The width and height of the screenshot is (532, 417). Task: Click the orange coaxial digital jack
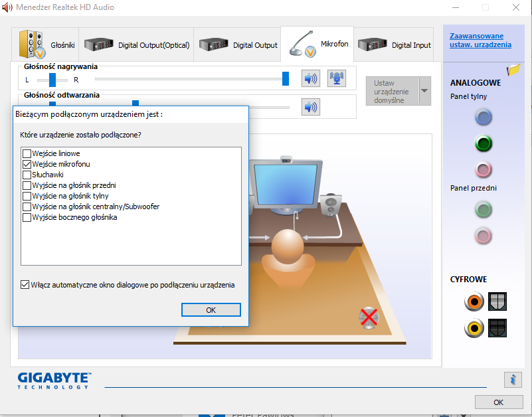[474, 301]
